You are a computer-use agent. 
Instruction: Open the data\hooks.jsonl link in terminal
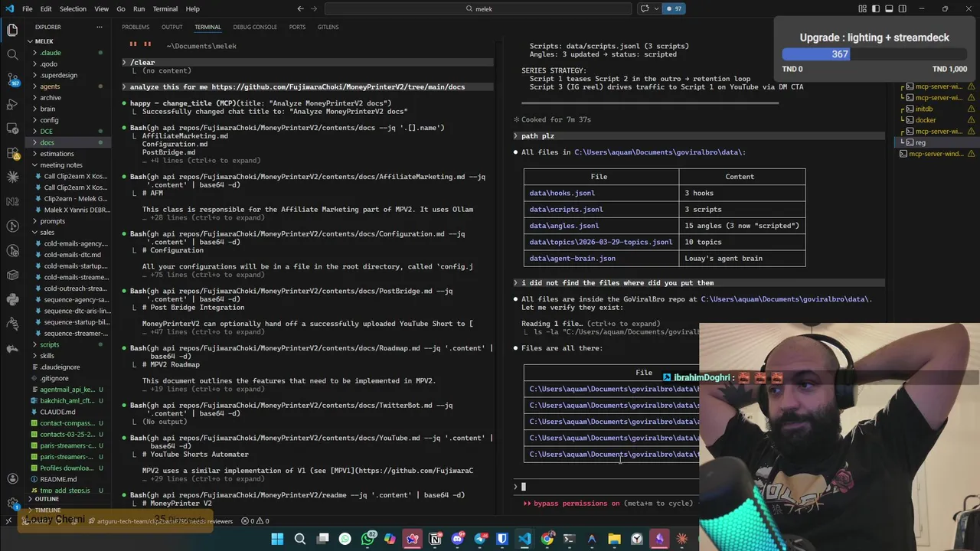tap(562, 193)
